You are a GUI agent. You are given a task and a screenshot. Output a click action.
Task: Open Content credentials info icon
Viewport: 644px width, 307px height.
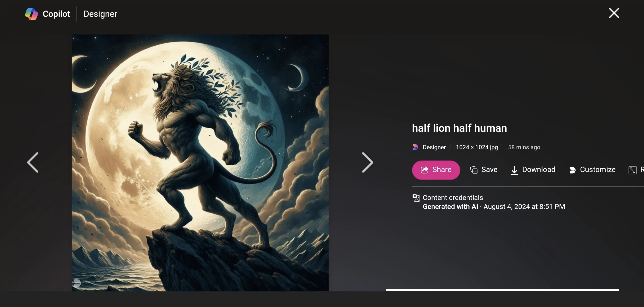[x=416, y=198]
